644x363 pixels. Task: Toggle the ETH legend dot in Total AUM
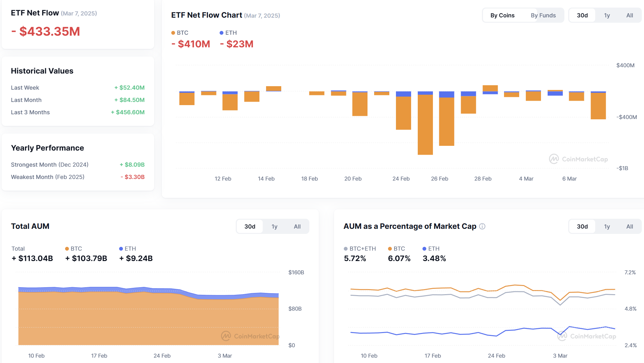tap(121, 249)
